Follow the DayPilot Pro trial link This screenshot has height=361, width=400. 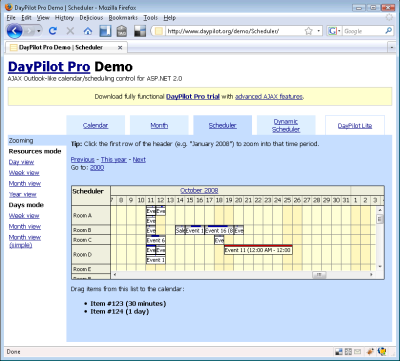(x=193, y=97)
